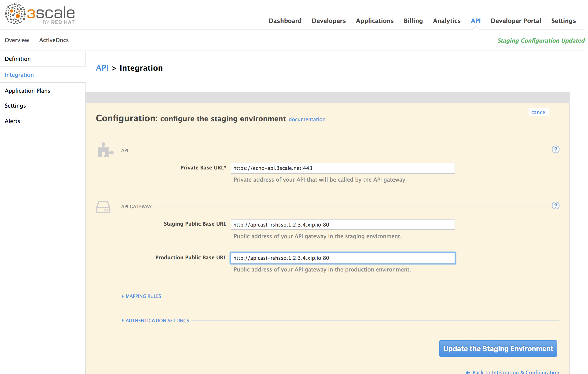Expand the Authentication Settings section
The height and width of the screenshot is (374, 588).
click(157, 321)
